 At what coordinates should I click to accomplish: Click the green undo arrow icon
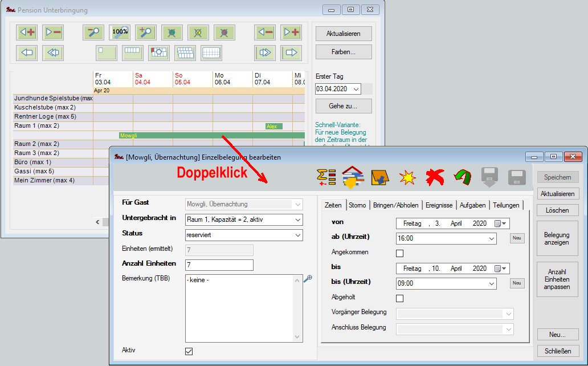[462, 177]
